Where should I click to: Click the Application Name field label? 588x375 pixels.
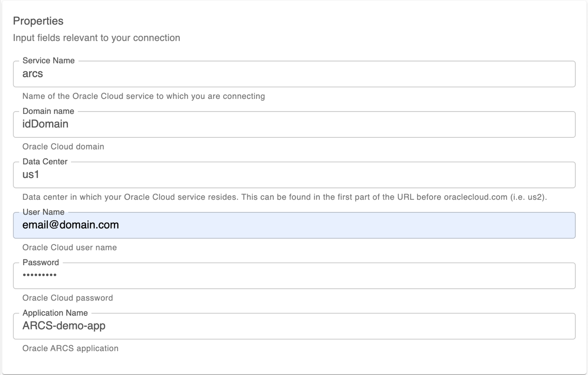55,313
